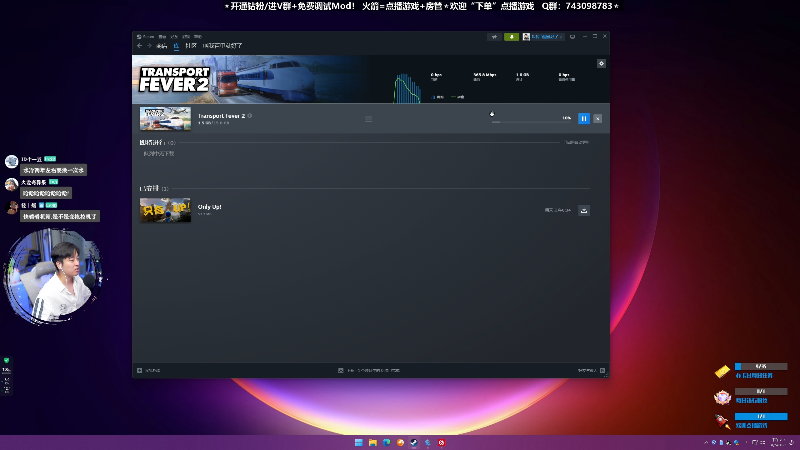Expand the system tray hidden icons chevron
The width and height of the screenshot is (800, 450).
point(706,442)
